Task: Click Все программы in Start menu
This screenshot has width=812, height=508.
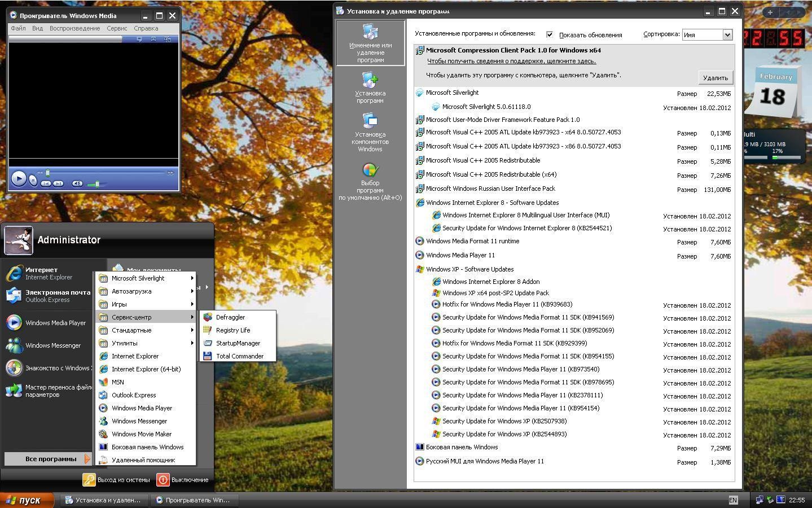Action: coord(48,459)
